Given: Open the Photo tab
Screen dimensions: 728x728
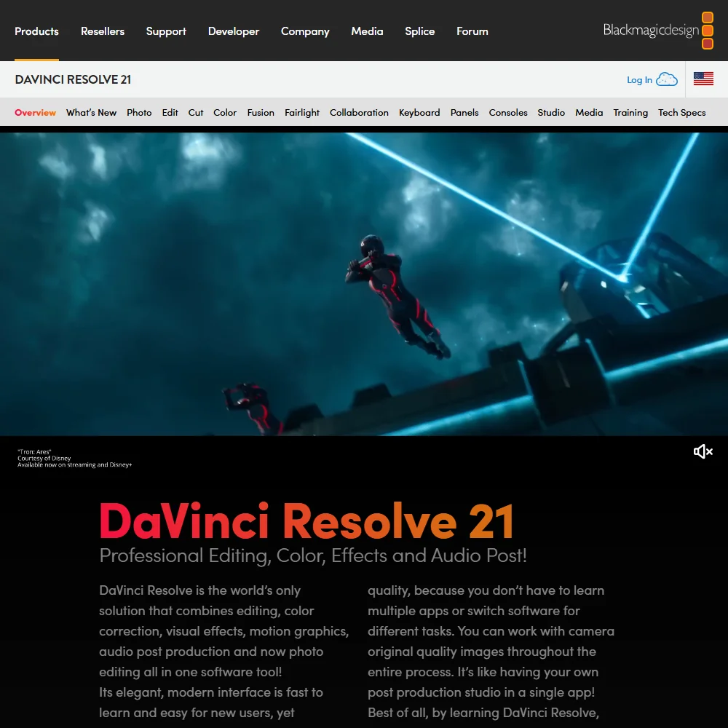Looking at the screenshot, I should (139, 112).
